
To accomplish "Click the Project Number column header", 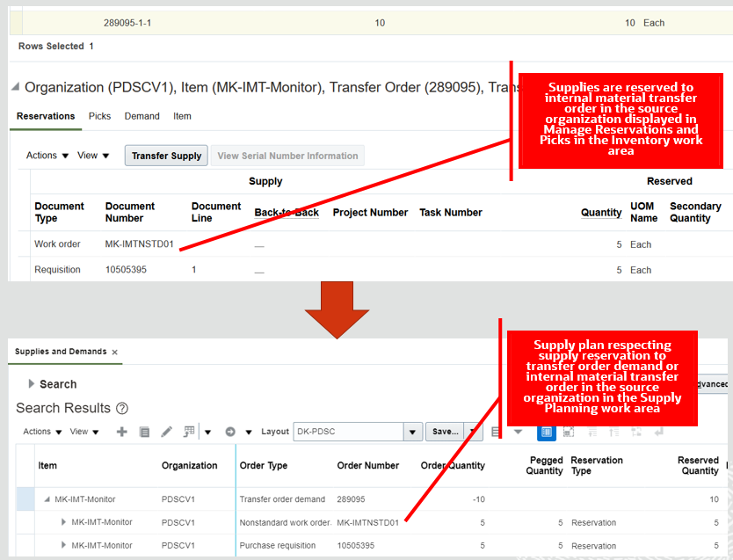I will pos(370,212).
